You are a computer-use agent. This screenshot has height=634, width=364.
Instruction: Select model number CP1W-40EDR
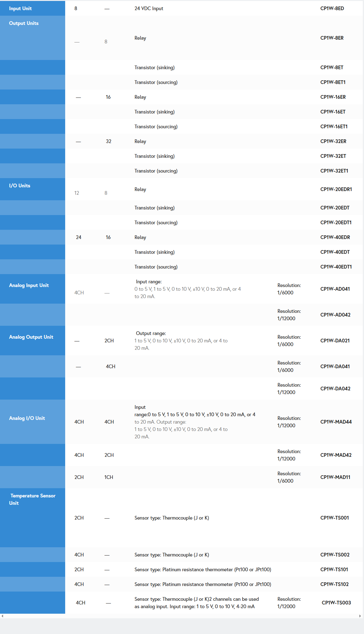click(x=335, y=237)
